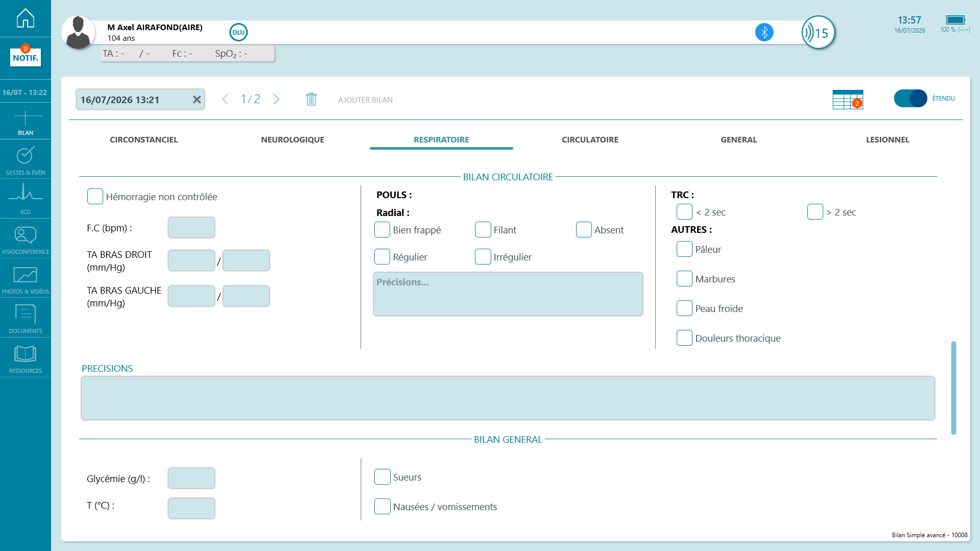Check the Pâleur checkbox
This screenshot has height=551, width=980.
(x=684, y=249)
